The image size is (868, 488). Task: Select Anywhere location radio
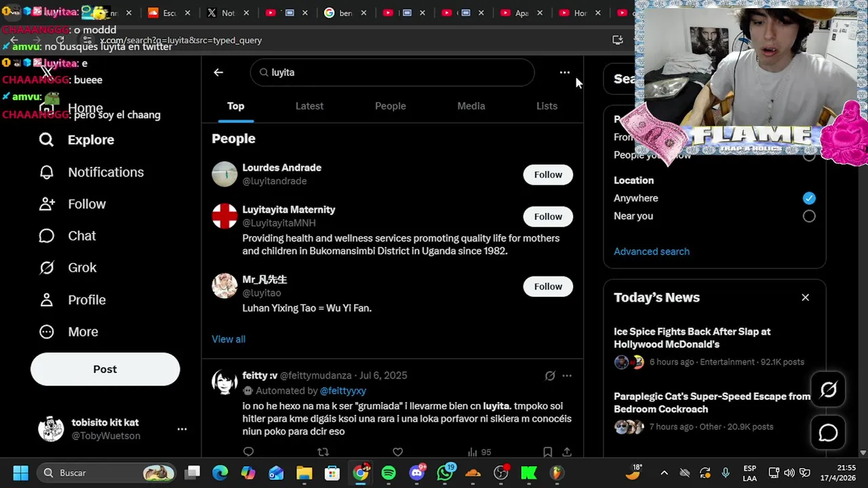809,198
